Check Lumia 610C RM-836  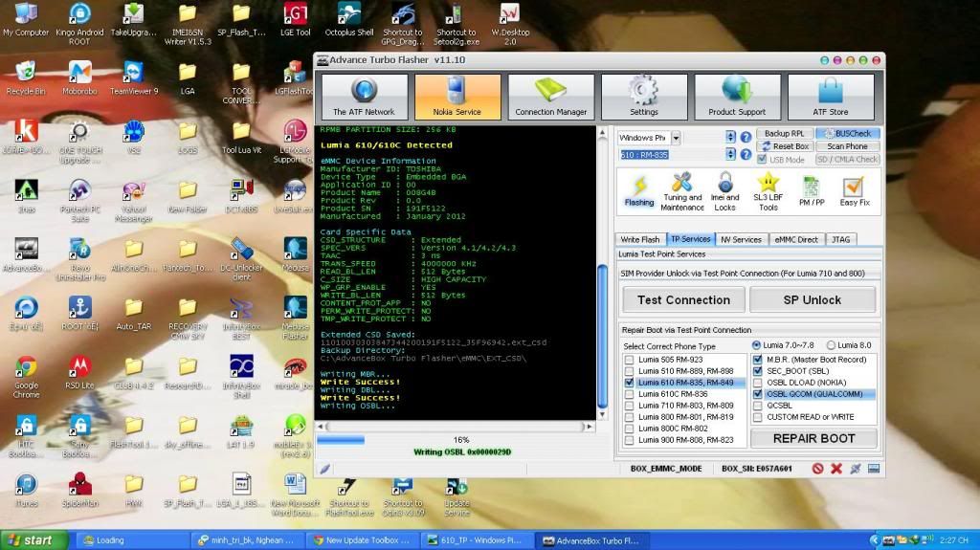pyautogui.click(x=630, y=394)
